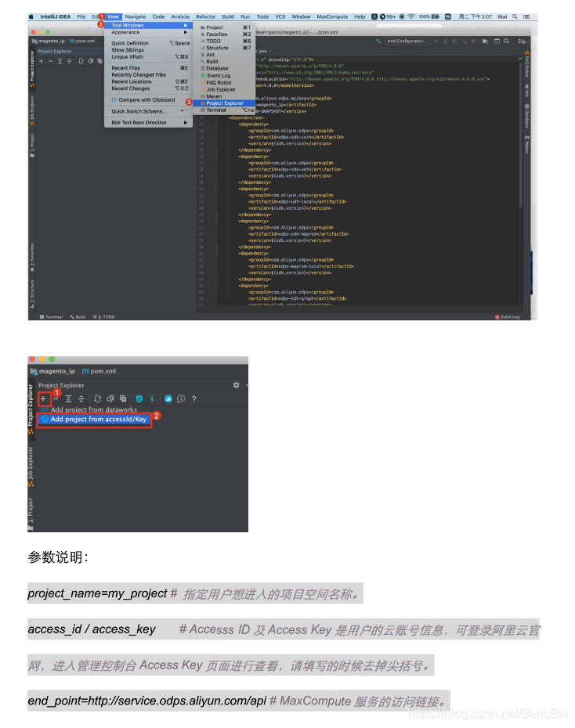This screenshot has width=575, height=728.
Task: Click pom.xml breadcrumb in lower window
Action: click(99, 371)
